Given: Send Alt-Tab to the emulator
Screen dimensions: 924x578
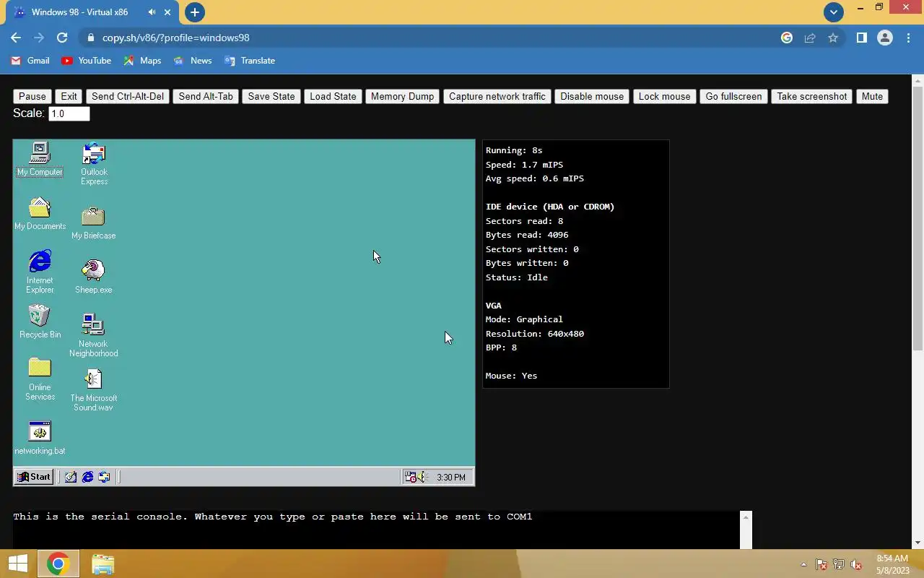Looking at the screenshot, I should click(x=206, y=96).
